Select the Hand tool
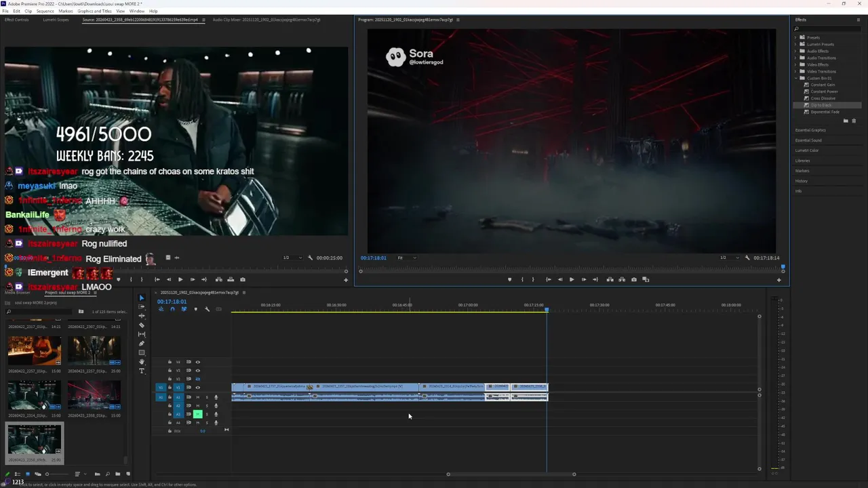 click(142, 362)
